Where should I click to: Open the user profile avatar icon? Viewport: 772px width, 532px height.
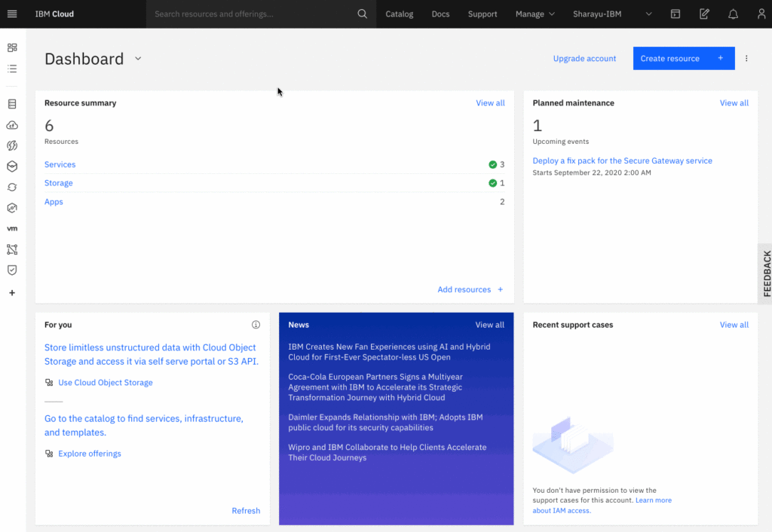pos(761,14)
